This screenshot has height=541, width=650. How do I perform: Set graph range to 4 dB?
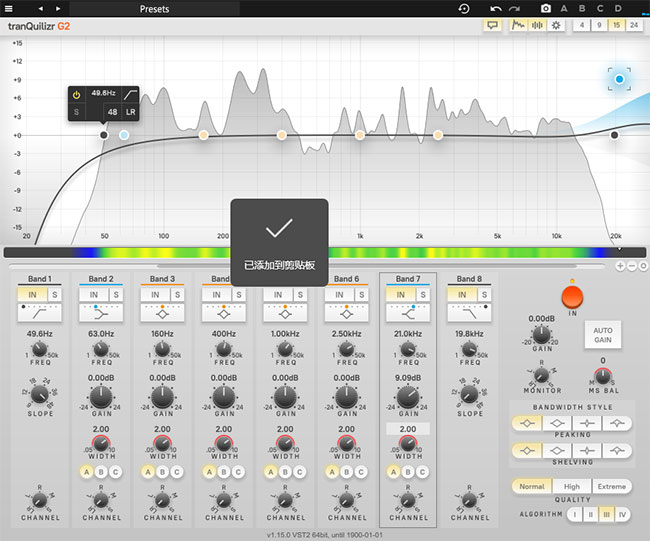pos(582,25)
